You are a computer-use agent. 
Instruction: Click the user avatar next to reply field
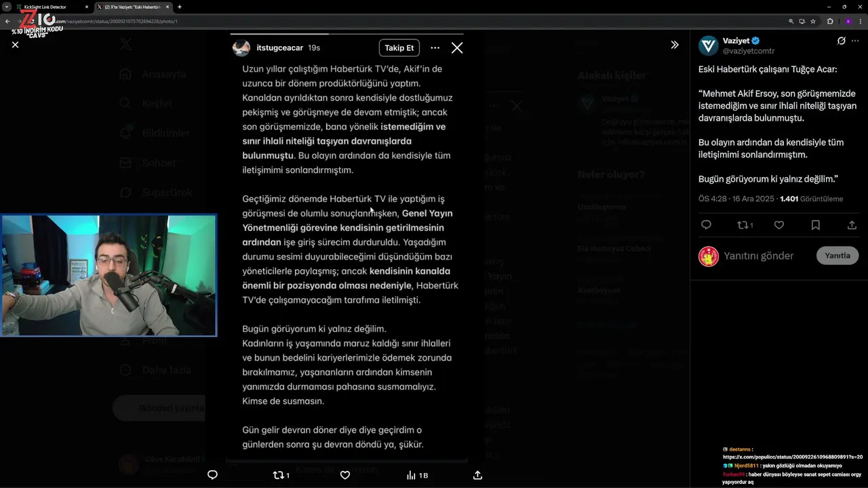[x=709, y=256]
